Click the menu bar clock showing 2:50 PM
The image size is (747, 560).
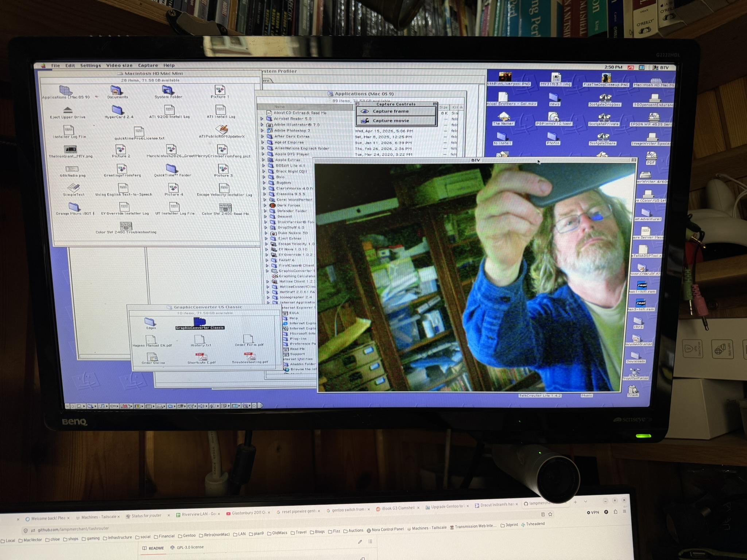(613, 67)
